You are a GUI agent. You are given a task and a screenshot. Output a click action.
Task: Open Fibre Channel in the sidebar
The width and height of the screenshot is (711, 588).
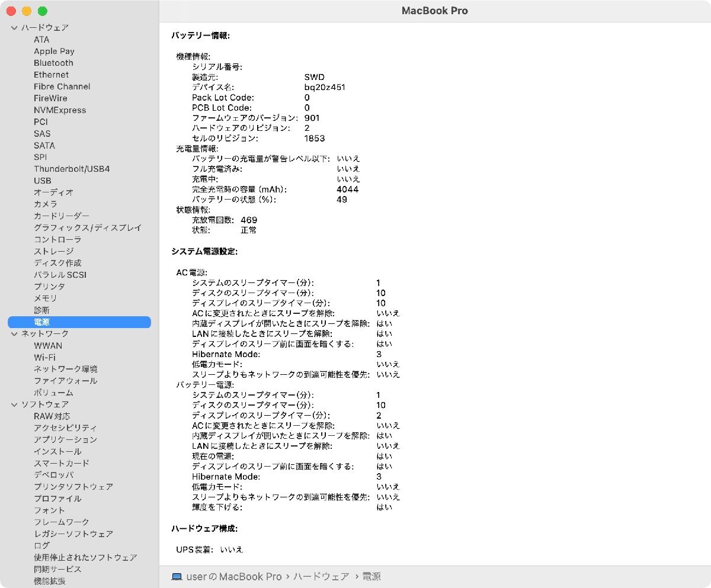click(x=62, y=86)
